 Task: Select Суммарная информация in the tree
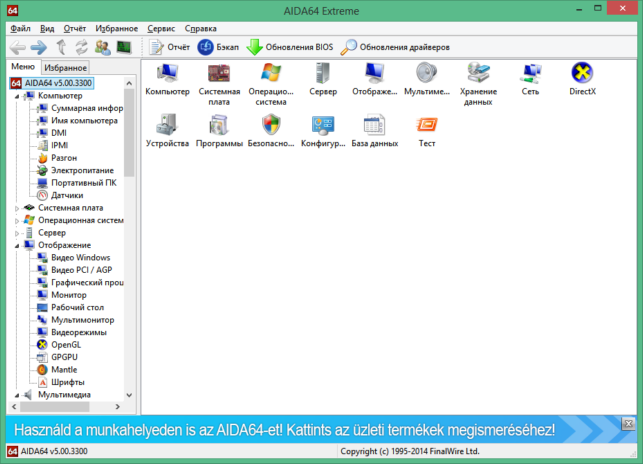[80, 108]
